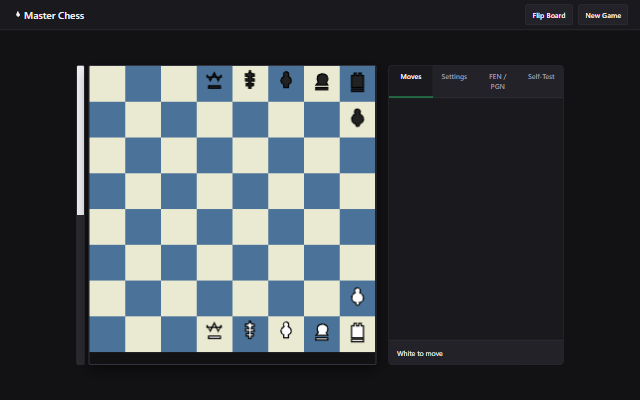Select the black king cross-shaped piece

coord(250,80)
